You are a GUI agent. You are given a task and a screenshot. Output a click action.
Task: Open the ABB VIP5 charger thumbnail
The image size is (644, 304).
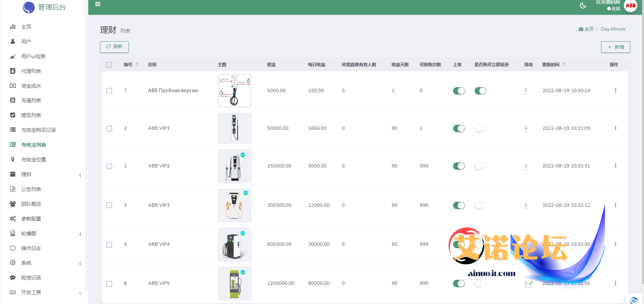tap(235, 283)
